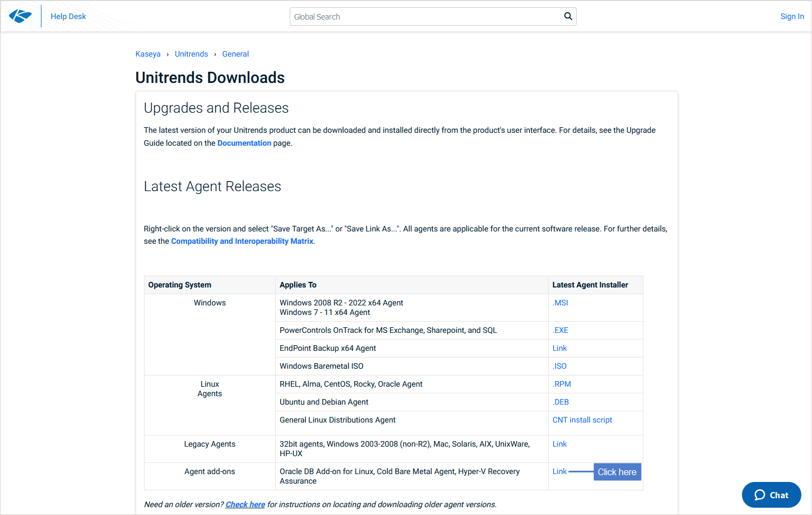
Task: Open the EndPoint Backup x64 Agent link
Action: 559,348
